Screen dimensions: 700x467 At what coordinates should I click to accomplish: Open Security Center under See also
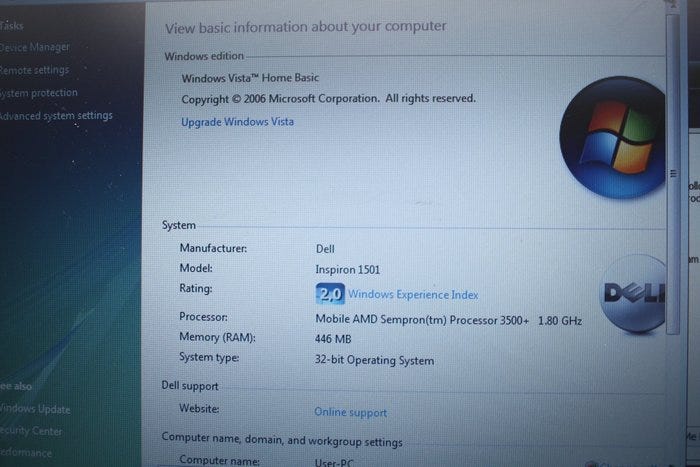(x=31, y=431)
